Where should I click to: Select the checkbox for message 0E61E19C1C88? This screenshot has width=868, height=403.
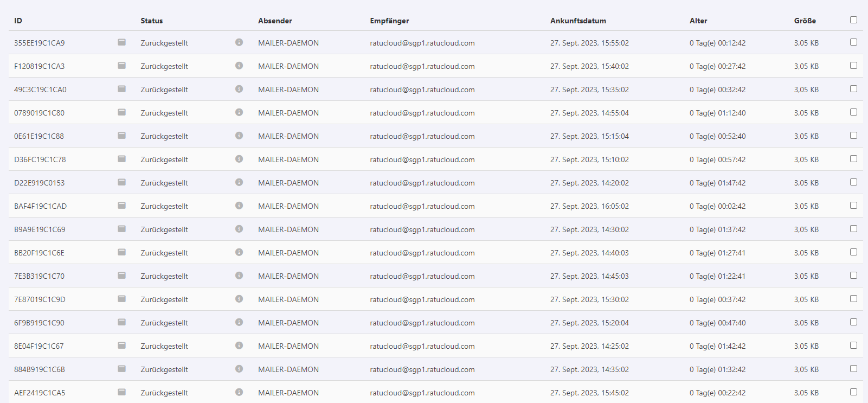pos(853,136)
